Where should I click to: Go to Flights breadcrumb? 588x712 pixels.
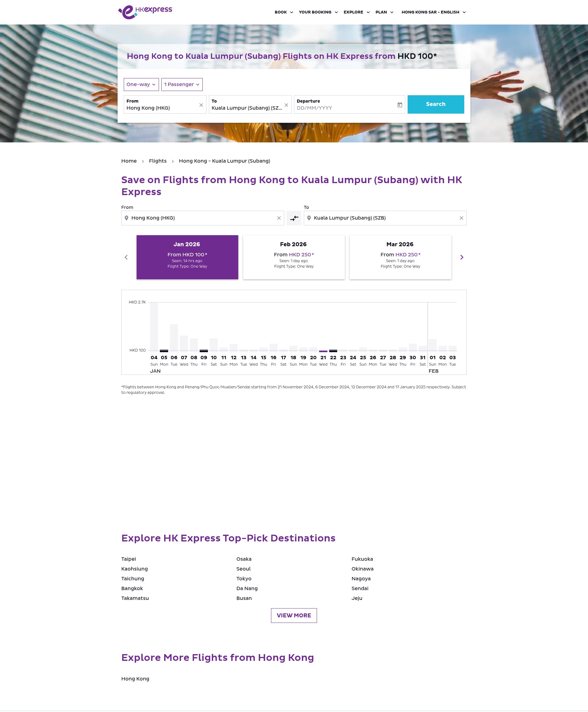(x=158, y=161)
